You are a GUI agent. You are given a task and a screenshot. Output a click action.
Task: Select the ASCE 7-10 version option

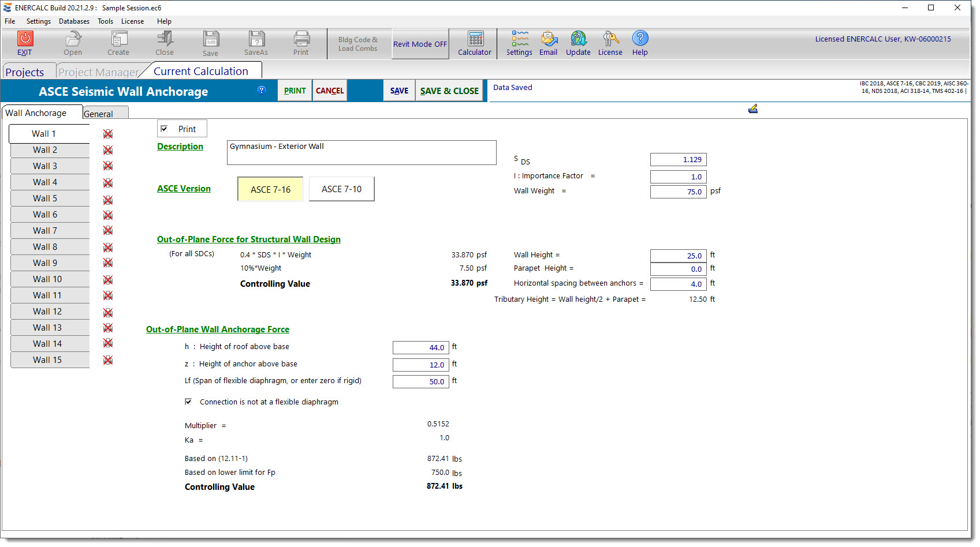click(x=341, y=189)
